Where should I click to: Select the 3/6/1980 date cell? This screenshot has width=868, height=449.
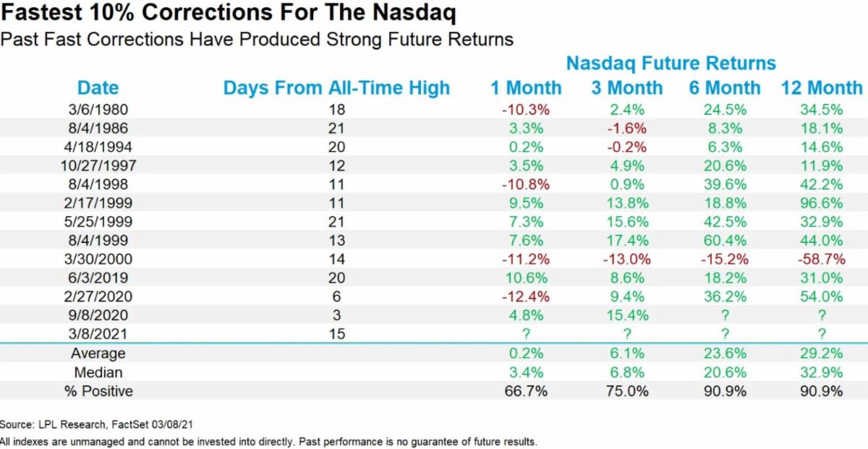98,109
